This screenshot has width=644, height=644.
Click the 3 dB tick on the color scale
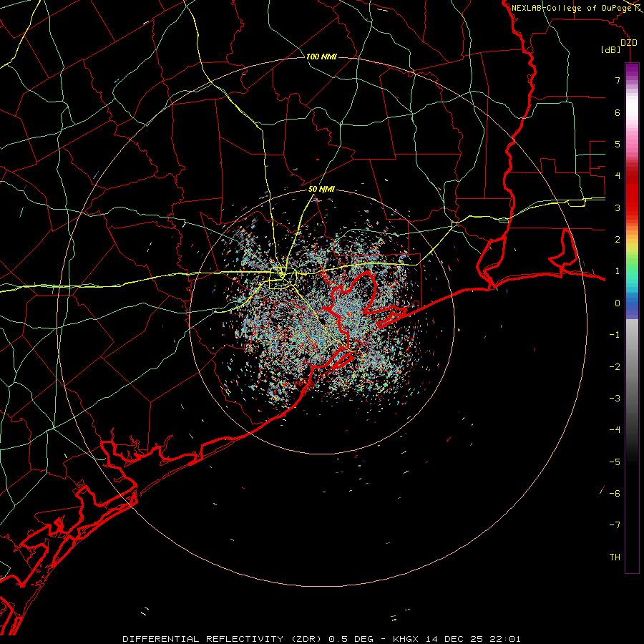618,208
